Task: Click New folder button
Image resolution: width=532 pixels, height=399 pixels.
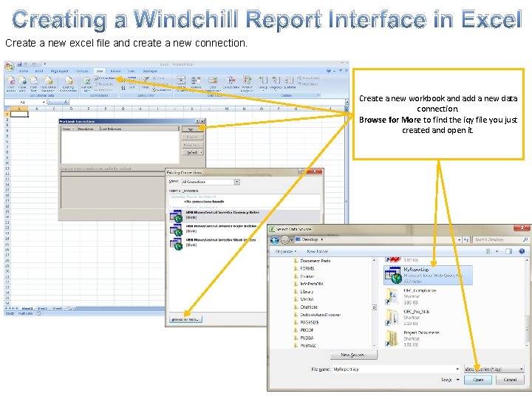Action: click(x=317, y=251)
